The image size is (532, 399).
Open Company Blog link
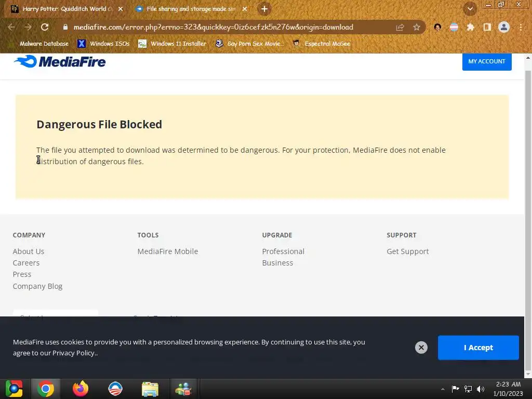[x=37, y=286]
